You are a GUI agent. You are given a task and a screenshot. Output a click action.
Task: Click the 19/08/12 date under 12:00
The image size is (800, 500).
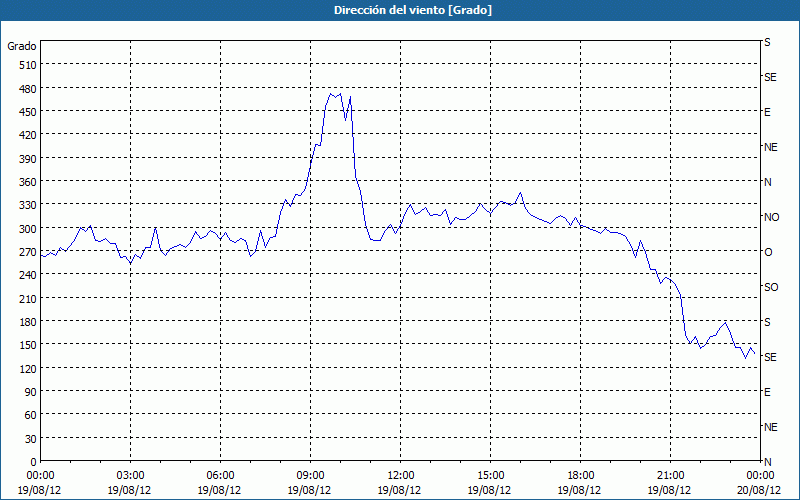click(x=399, y=490)
